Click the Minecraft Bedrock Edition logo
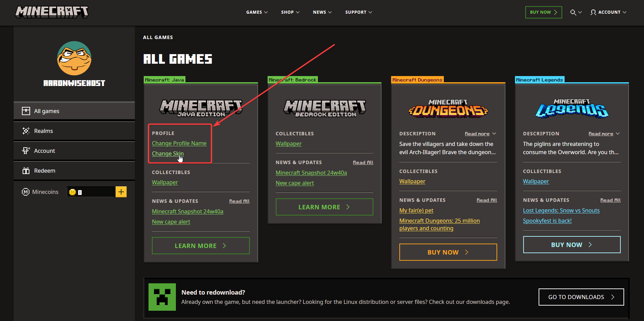Screen dimensions: 644x321 325,108
